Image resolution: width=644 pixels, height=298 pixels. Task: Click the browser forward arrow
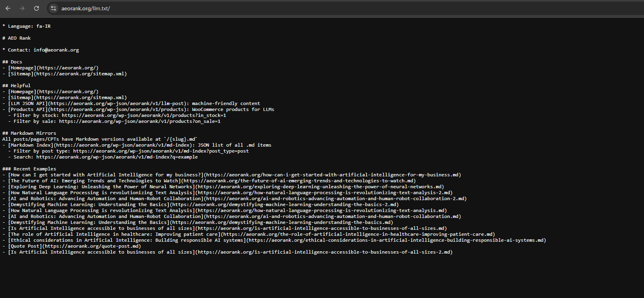point(22,8)
